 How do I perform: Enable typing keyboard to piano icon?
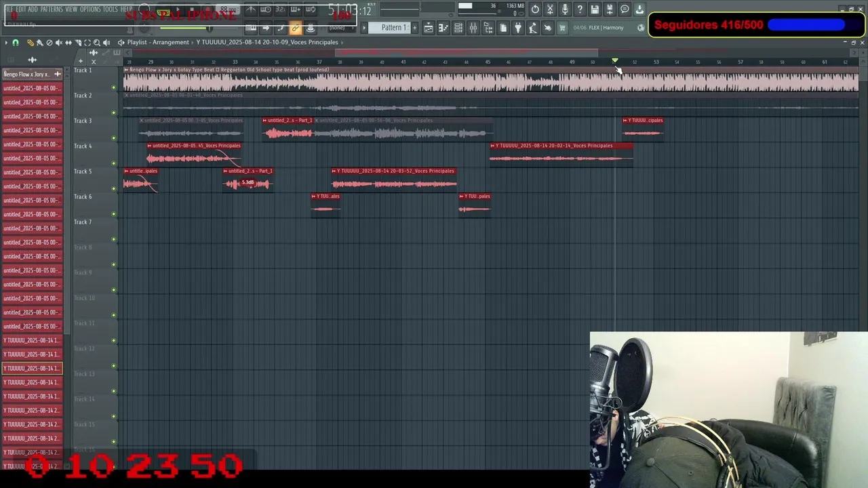(251, 28)
